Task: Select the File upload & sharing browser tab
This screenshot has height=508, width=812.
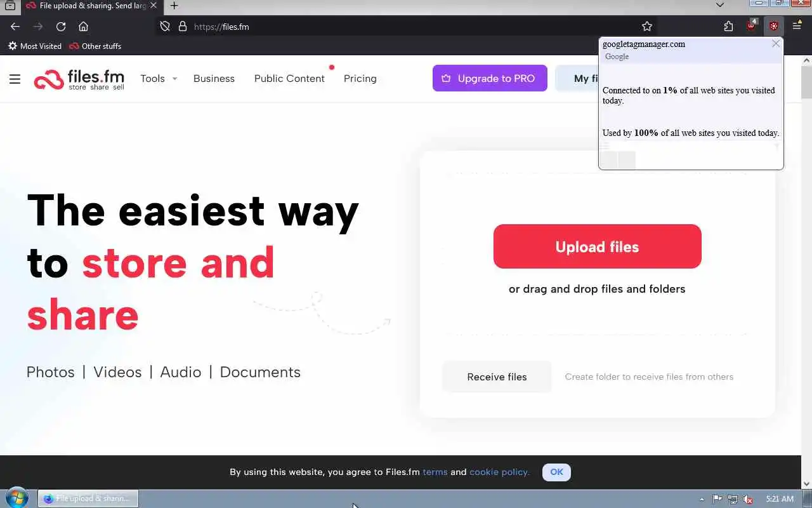Action: (91, 6)
